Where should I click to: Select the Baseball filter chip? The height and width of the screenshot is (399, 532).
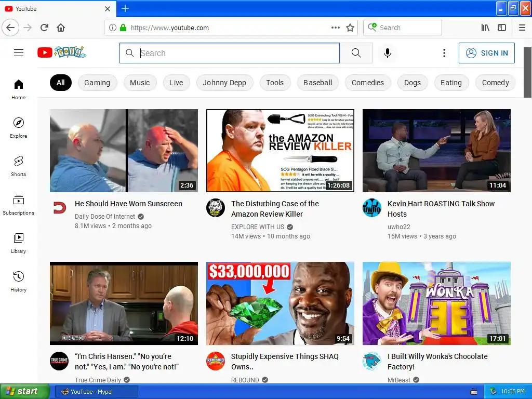point(318,83)
